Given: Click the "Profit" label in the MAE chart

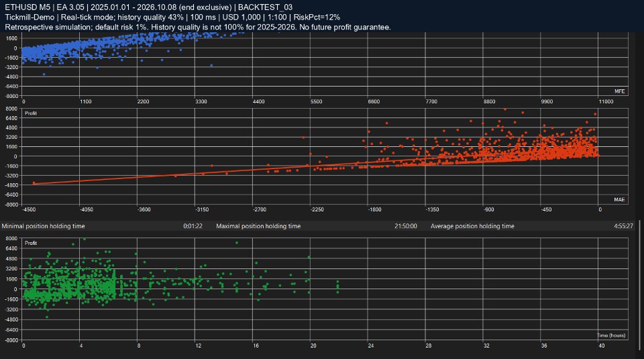Looking at the screenshot, I should [31, 113].
